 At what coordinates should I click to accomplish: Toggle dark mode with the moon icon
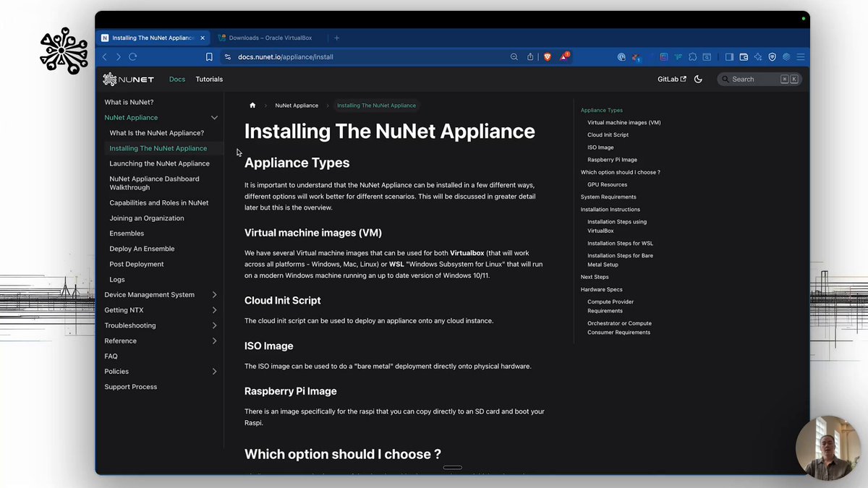[x=698, y=80]
